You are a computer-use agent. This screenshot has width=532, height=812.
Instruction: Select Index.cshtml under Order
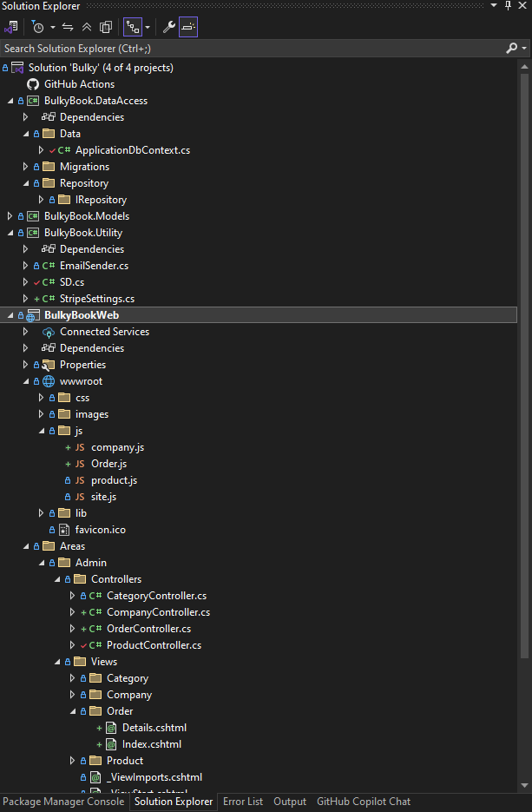[x=152, y=744]
